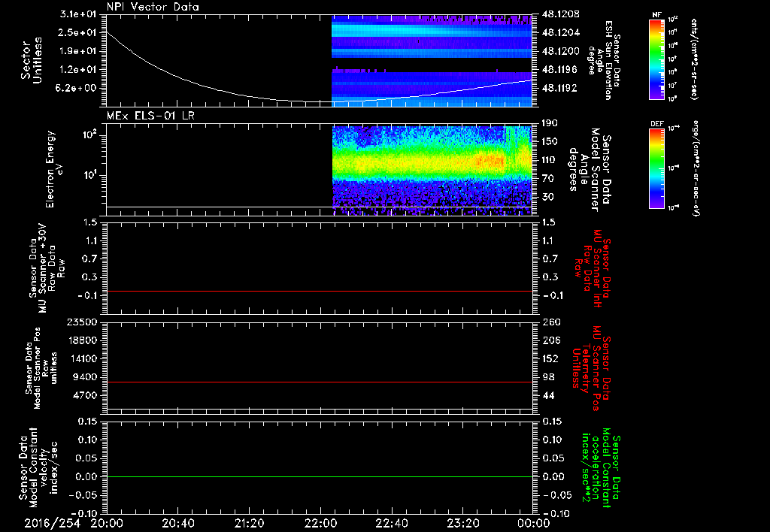Click the 'NF' label above the color bar
Screen dimensions: 770x532
click(x=656, y=15)
